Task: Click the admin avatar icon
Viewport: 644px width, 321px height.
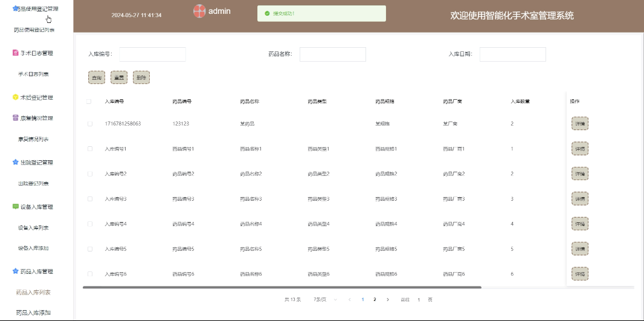Action: [199, 11]
